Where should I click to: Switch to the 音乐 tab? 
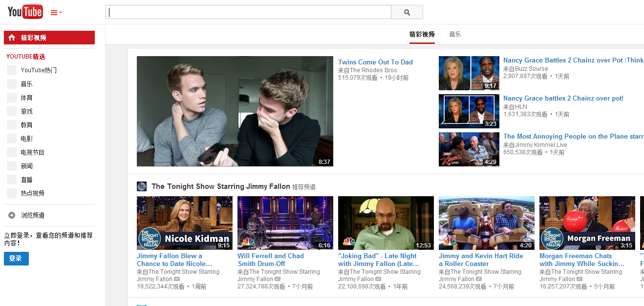point(455,34)
